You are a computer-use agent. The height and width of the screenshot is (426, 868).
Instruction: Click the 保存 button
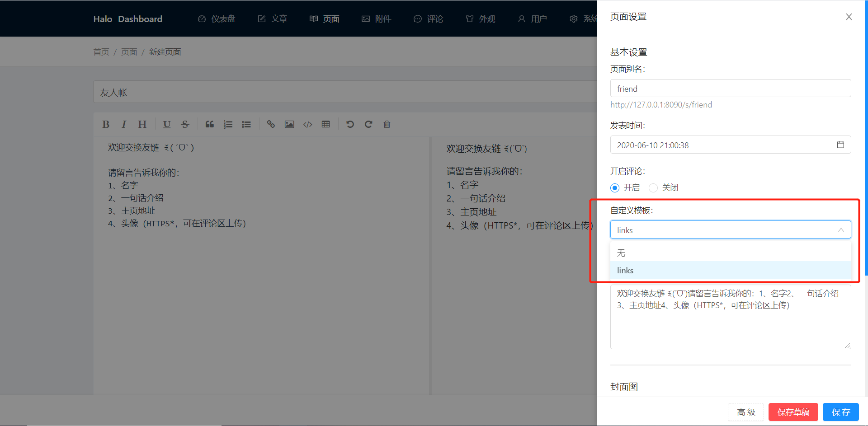(x=841, y=412)
